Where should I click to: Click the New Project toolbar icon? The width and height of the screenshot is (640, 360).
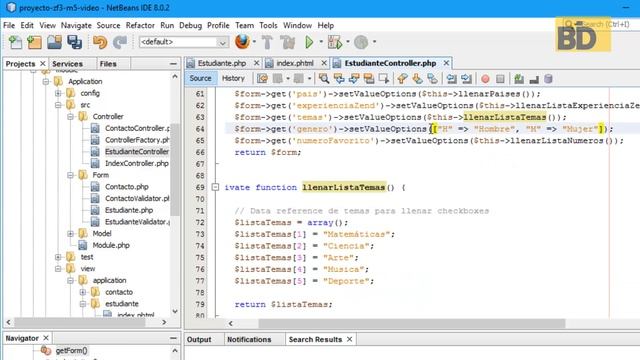(34, 42)
